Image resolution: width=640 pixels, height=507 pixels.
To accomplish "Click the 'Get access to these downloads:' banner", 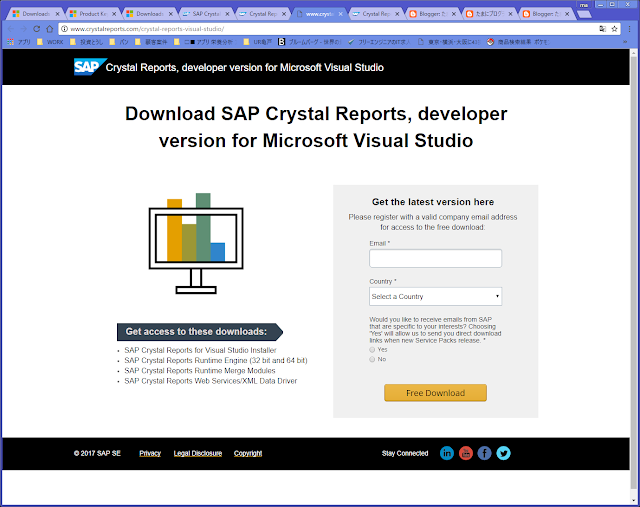I will click(200, 332).
